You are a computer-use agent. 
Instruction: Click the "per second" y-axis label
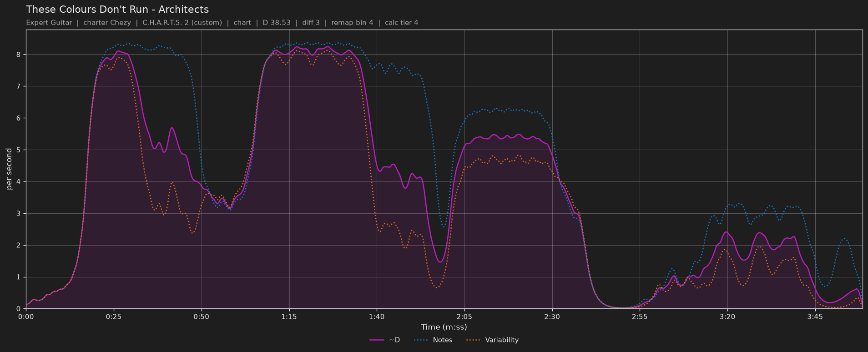[x=9, y=169]
